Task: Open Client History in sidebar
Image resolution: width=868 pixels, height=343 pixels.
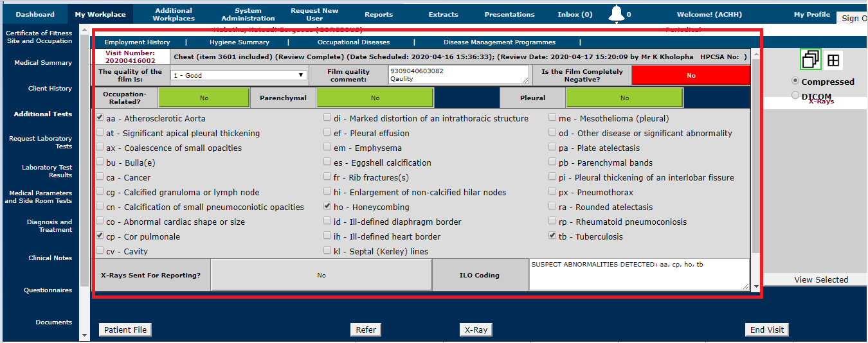Action: coord(50,89)
